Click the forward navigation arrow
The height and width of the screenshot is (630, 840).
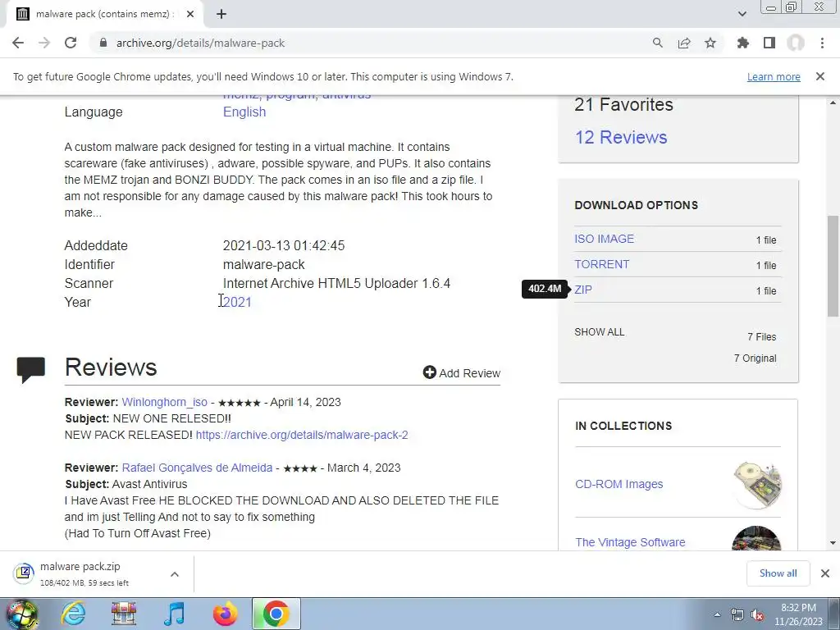pyautogui.click(x=44, y=43)
